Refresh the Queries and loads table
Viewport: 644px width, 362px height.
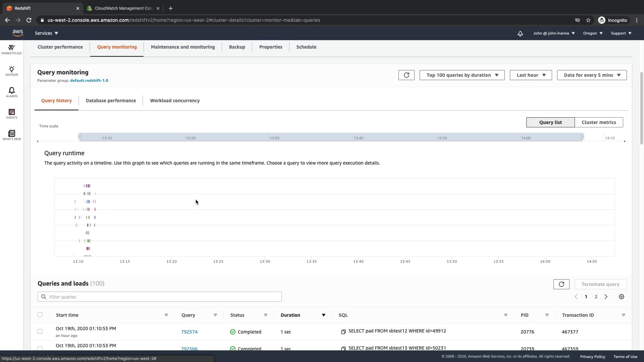pyautogui.click(x=561, y=284)
